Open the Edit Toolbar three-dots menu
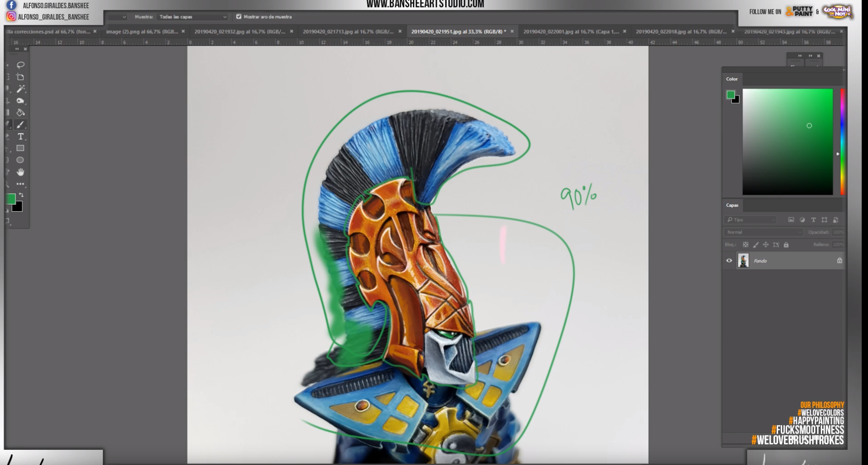 [x=20, y=184]
